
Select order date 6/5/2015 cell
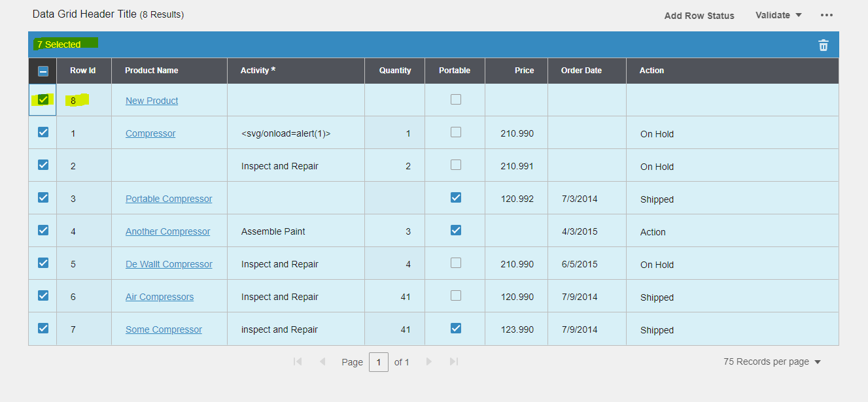[587, 263]
